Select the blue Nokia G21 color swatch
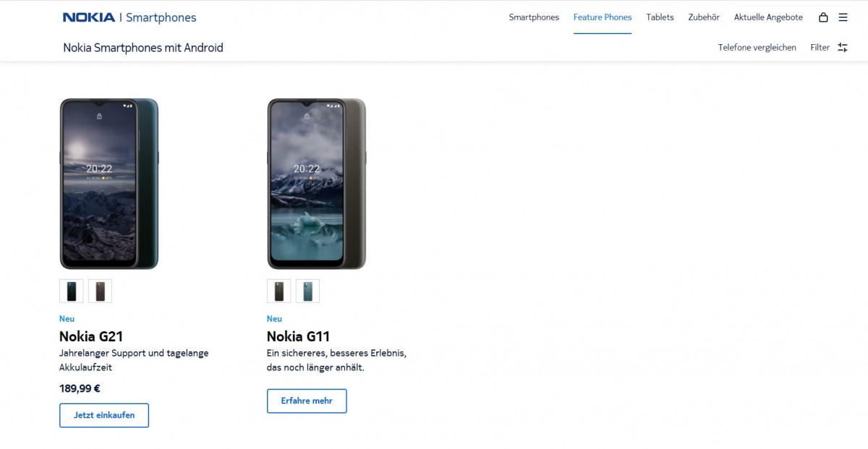 point(72,291)
